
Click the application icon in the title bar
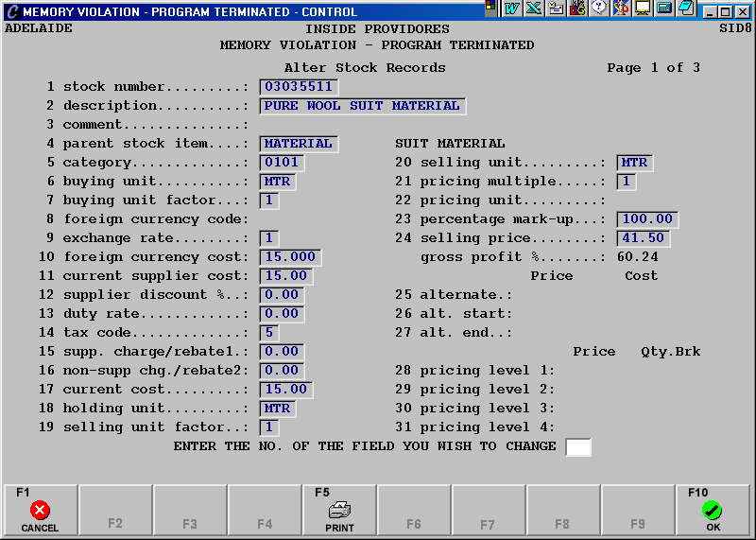point(10,11)
